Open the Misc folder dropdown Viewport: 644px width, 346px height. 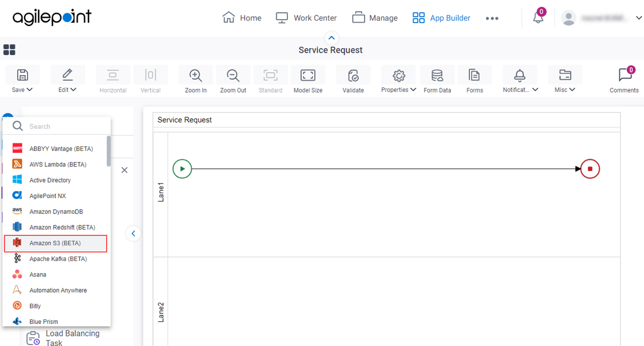click(x=565, y=81)
